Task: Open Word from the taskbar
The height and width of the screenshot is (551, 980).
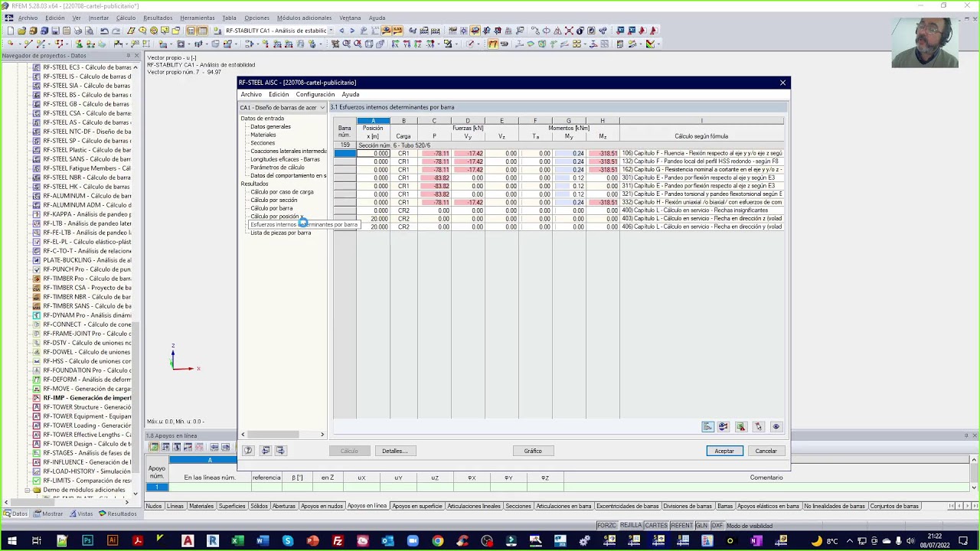Action: [263, 541]
